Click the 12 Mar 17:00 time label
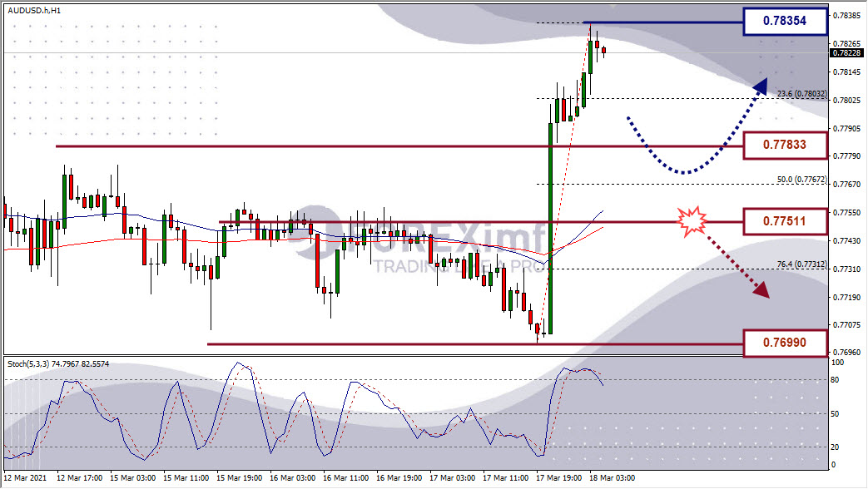This screenshot has width=868, height=489. point(80,478)
